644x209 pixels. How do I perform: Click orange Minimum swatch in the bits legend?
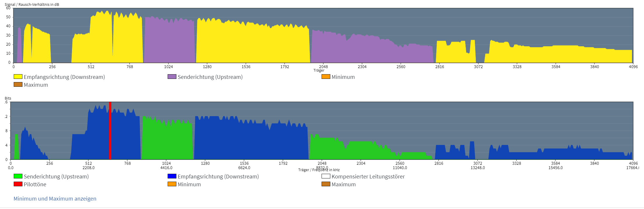pos(172,184)
